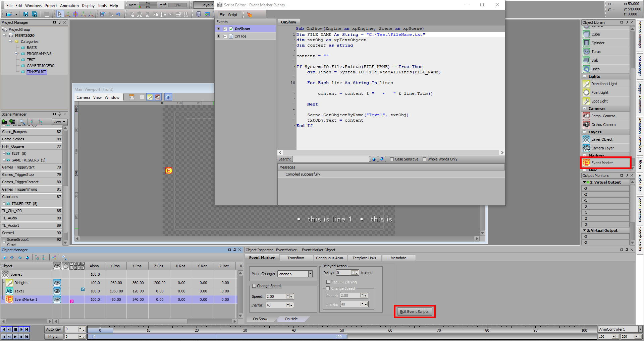Click the Auto Key button
This screenshot has height=341, width=644.
click(53, 330)
